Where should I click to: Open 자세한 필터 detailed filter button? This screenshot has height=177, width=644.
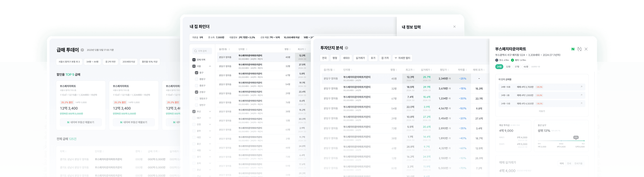point(402,58)
